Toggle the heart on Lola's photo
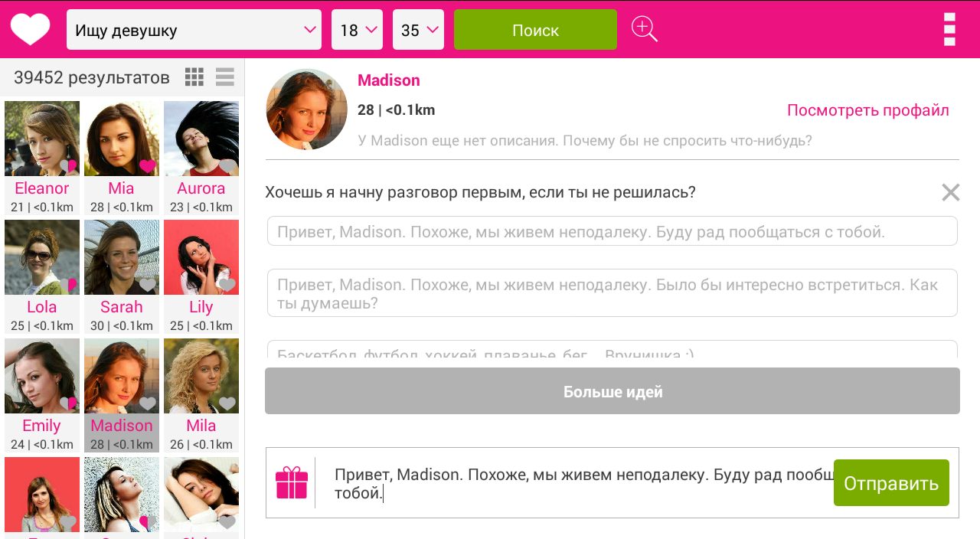Image resolution: width=980 pixels, height=539 pixels. point(69,285)
